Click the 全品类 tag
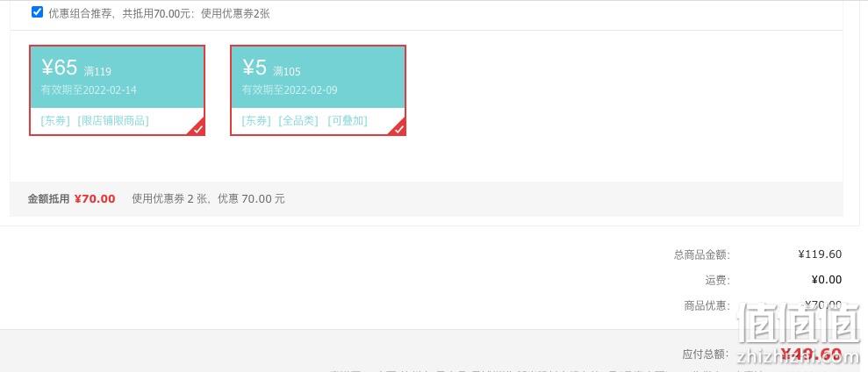868x372 pixels. (298, 121)
